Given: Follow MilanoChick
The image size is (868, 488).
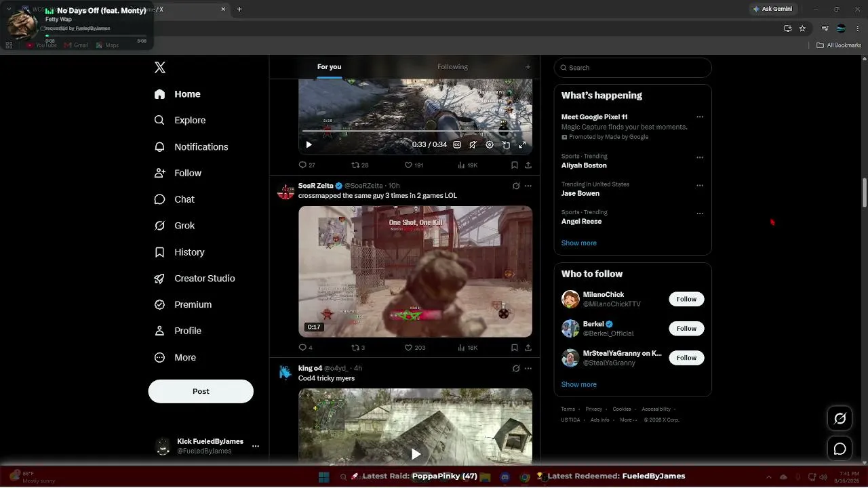Looking at the screenshot, I should (x=686, y=299).
